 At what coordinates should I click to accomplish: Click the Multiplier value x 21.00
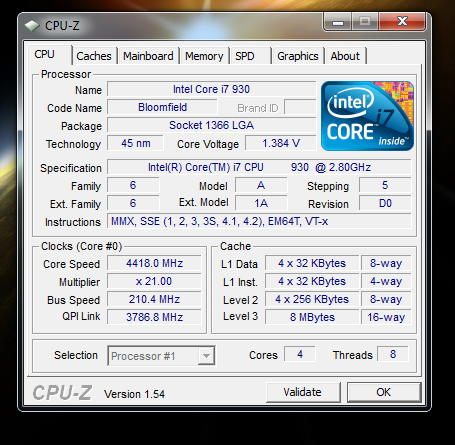tap(154, 281)
